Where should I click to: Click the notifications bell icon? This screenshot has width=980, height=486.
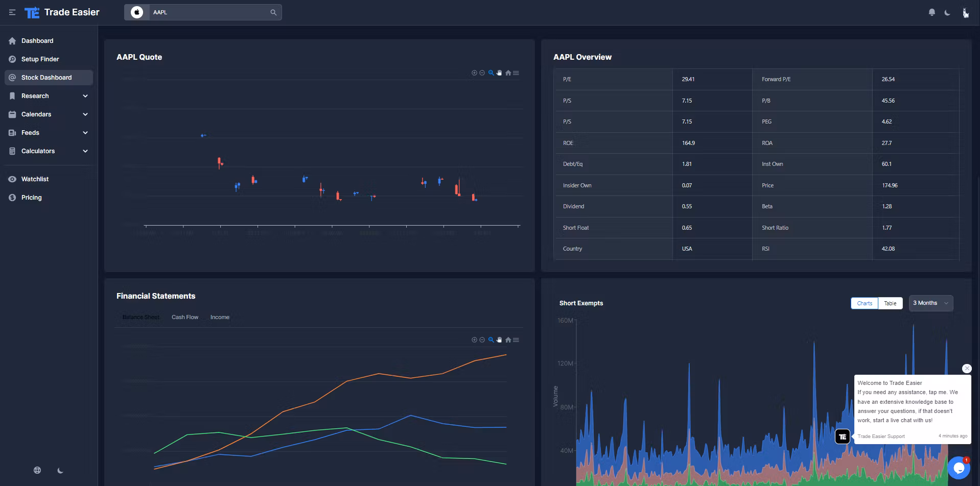pyautogui.click(x=931, y=12)
